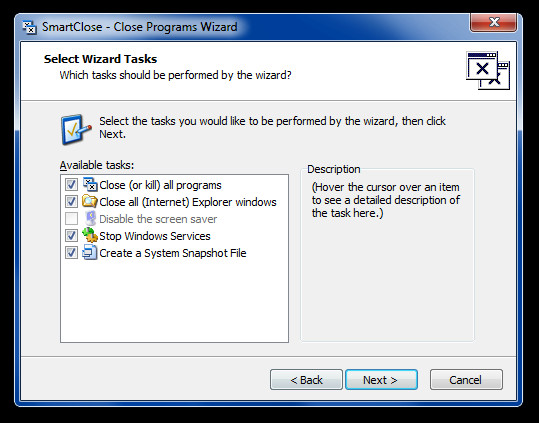Image resolution: width=539 pixels, height=423 pixels.
Task: Toggle Create a System Snapshot File checkbox
Action: click(x=71, y=253)
